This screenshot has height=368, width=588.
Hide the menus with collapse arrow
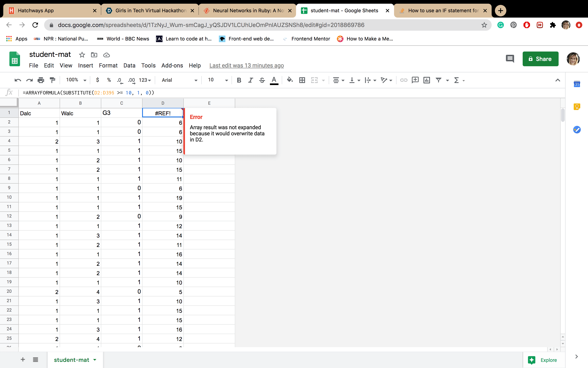tap(558, 80)
